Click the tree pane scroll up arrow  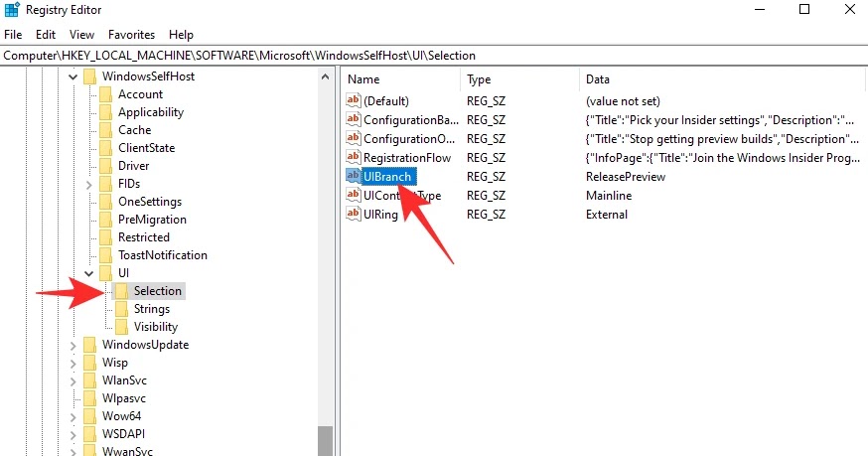pyautogui.click(x=325, y=77)
